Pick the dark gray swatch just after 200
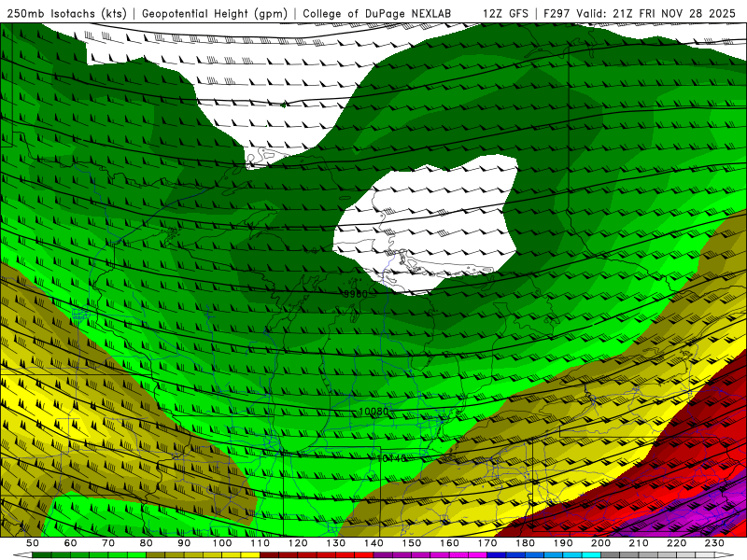The height and width of the screenshot is (560, 747). pos(611,554)
